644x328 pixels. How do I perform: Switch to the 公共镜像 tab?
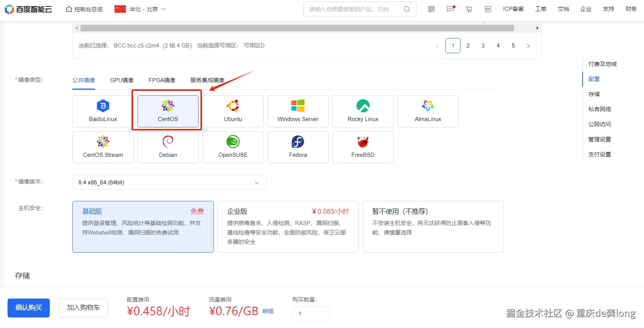click(x=84, y=80)
